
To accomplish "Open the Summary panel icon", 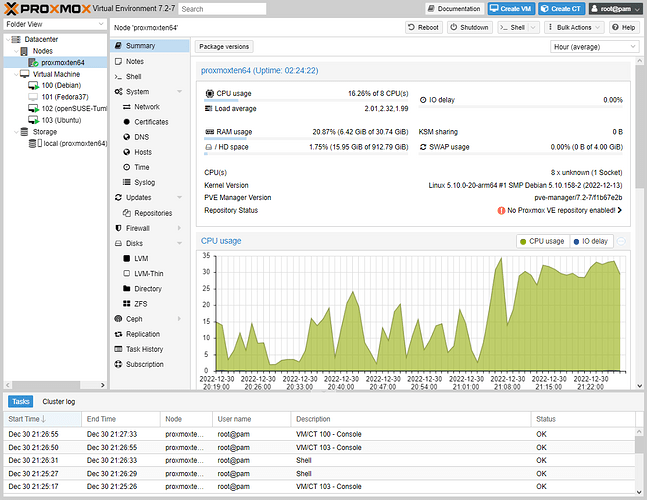I will tap(118, 45).
